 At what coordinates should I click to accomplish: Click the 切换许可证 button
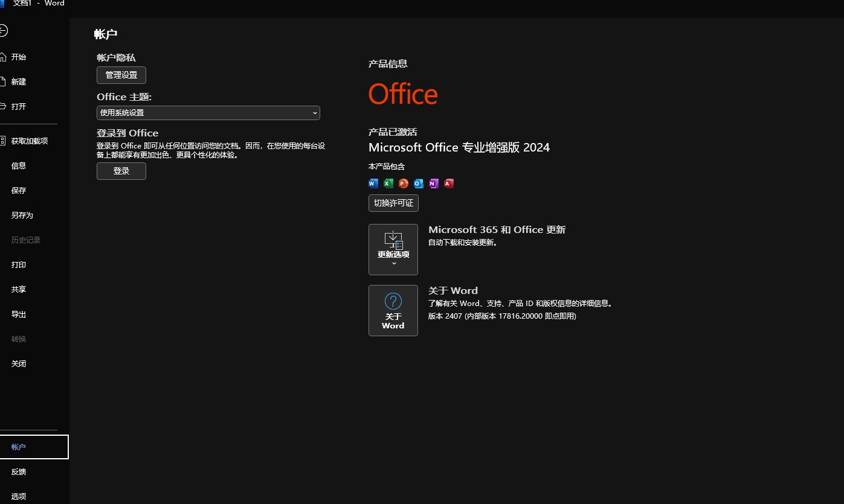tap(393, 203)
